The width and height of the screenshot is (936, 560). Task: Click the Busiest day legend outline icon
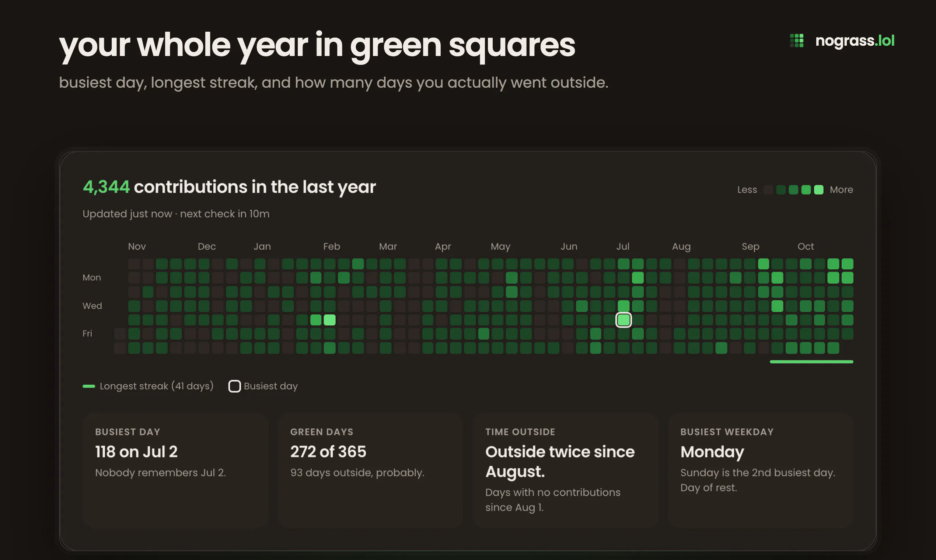tap(234, 386)
